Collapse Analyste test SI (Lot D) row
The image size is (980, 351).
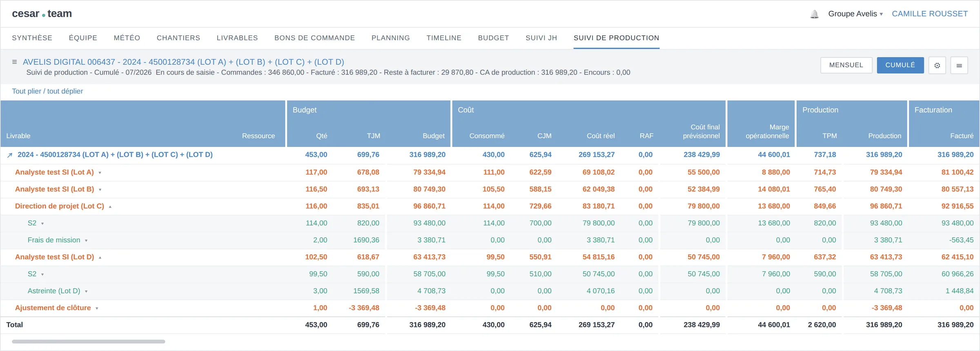tap(100, 258)
